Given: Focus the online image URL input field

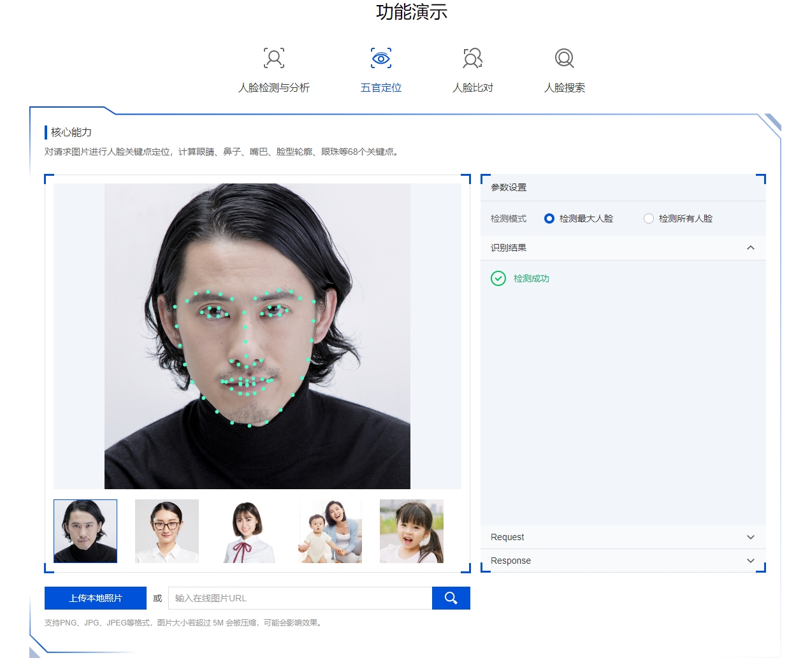Looking at the screenshot, I should (300, 598).
